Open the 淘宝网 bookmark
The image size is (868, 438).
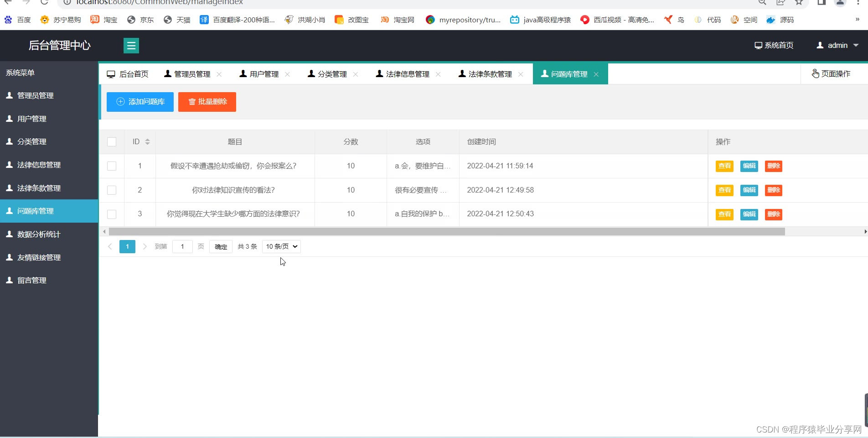398,20
